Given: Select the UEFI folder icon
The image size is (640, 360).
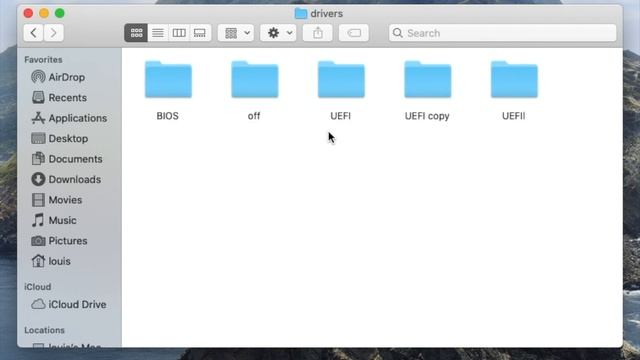Looking at the screenshot, I should (x=341, y=80).
